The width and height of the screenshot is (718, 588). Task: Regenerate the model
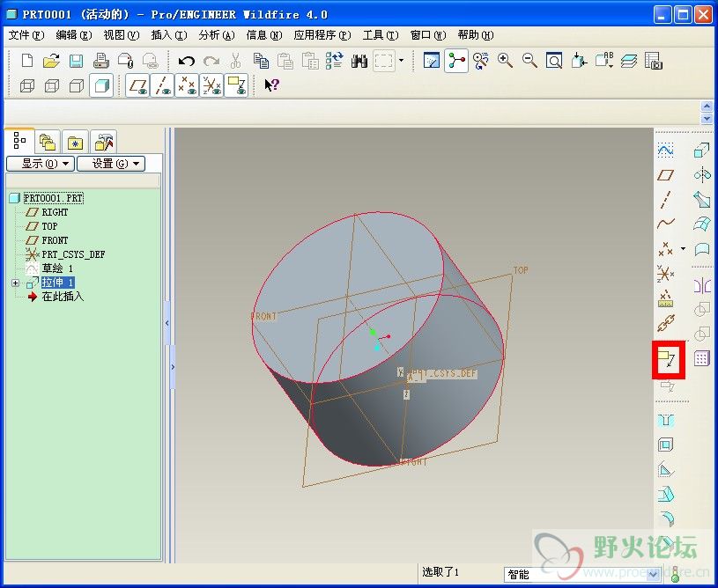click(x=335, y=61)
